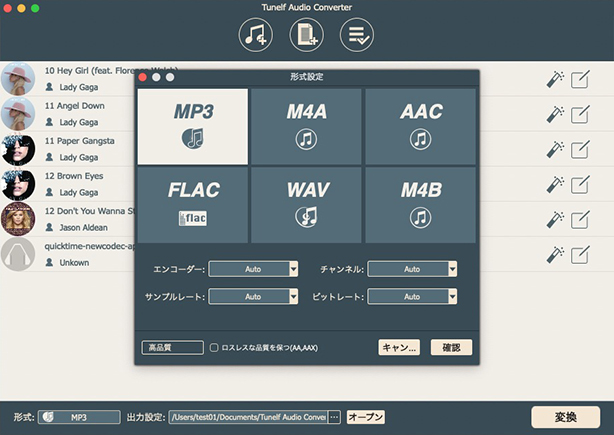The width and height of the screenshot is (614, 435).
Task: Edit tags for quicktime-newcodec track
Action: pos(580,255)
